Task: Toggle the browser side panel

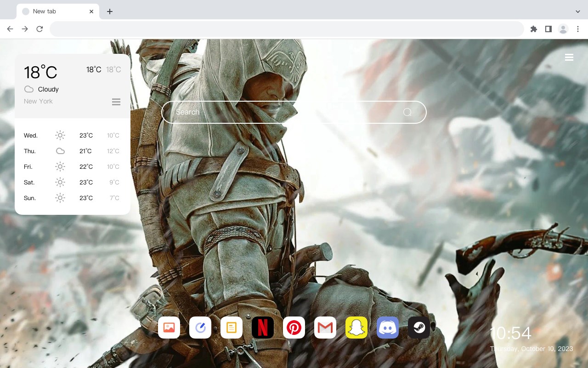Action: pos(548,29)
